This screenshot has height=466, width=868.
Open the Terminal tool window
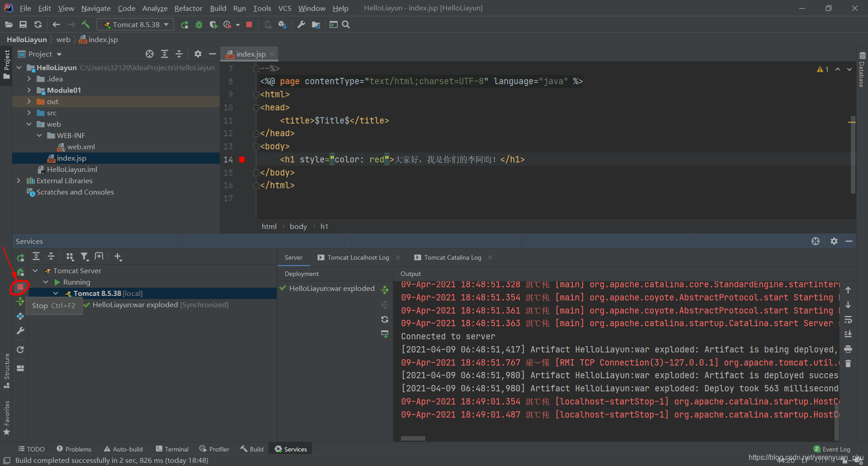172,449
